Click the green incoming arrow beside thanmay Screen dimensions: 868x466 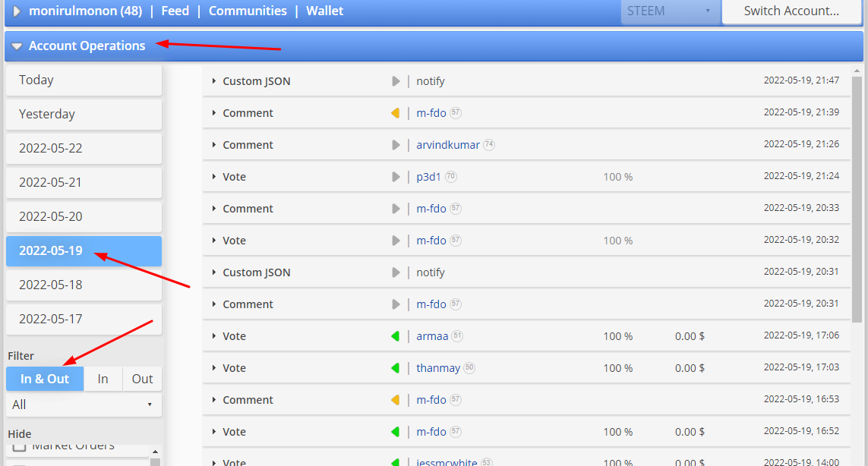(395, 368)
